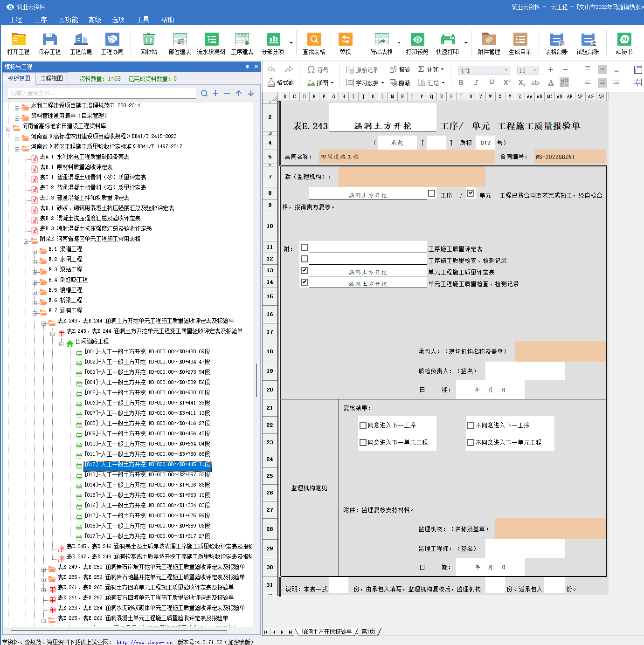The width and height of the screenshot is (644, 645).
Task: Open the 打开工程 toolbar icon
Action: click(x=18, y=44)
